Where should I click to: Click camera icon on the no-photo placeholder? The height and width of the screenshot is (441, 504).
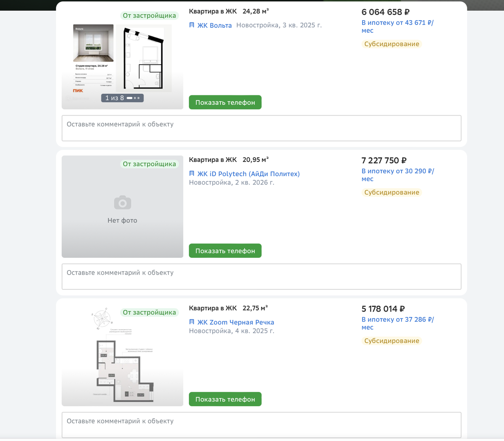tap(122, 203)
